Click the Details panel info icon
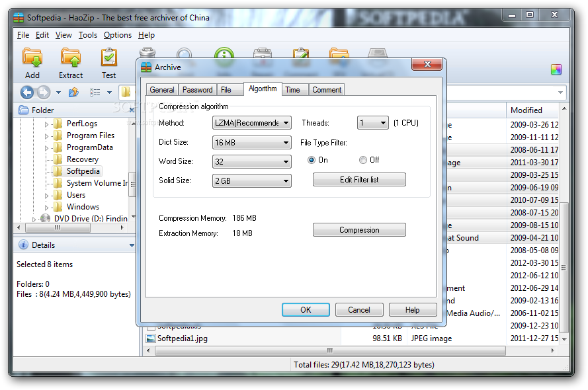Image resolution: width=588 pixels, height=390 pixels. (x=23, y=245)
